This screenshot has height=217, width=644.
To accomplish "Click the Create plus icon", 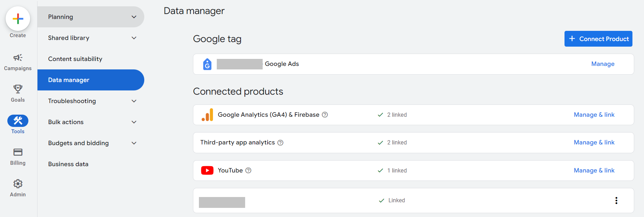I will tap(18, 18).
